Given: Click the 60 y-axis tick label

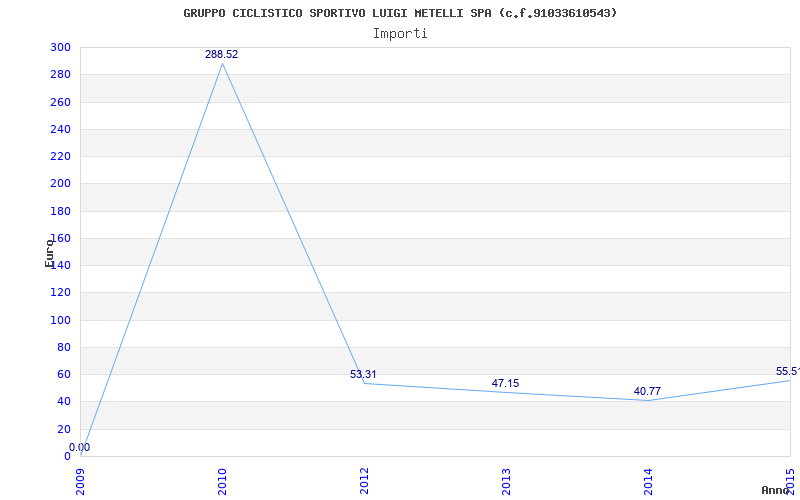Looking at the screenshot, I should [64, 374].
